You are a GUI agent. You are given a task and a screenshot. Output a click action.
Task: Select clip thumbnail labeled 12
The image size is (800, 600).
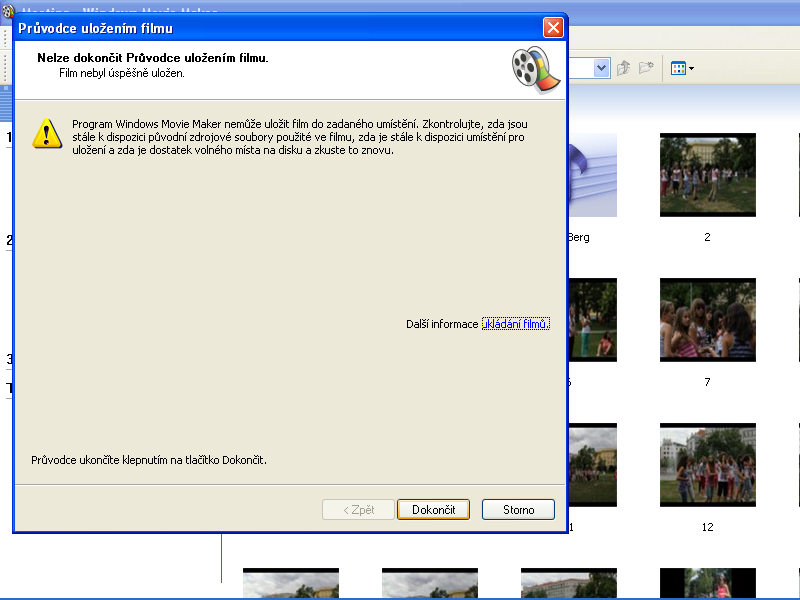tap(708, 465)
